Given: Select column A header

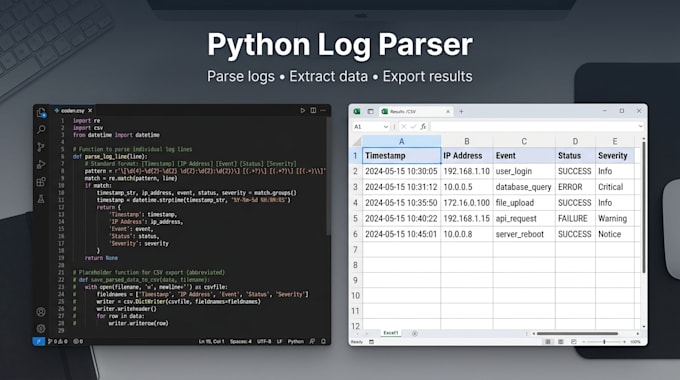Looking at the screenshot, I should click(402, 141).
